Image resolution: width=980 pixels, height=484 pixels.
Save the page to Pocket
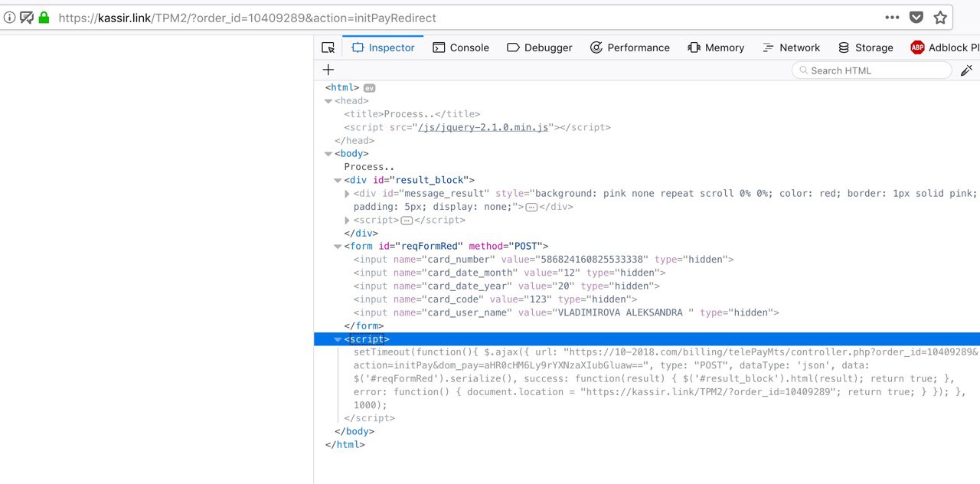916,17
